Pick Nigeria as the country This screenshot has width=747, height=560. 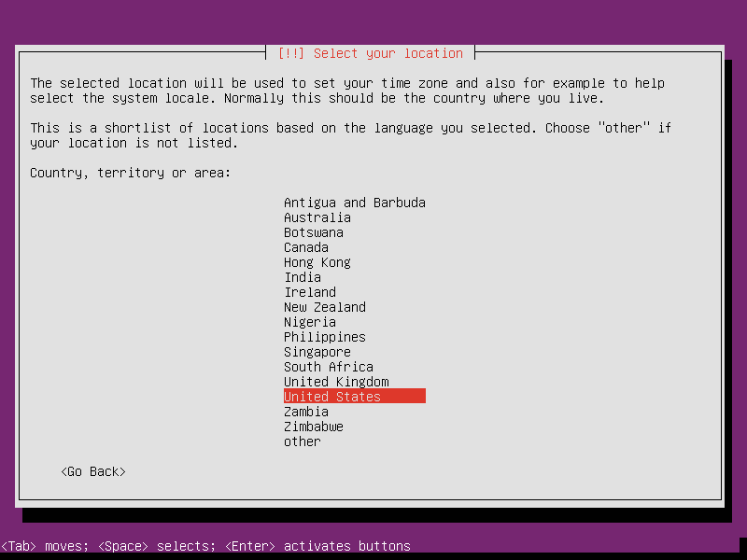(x=309, y=322)
